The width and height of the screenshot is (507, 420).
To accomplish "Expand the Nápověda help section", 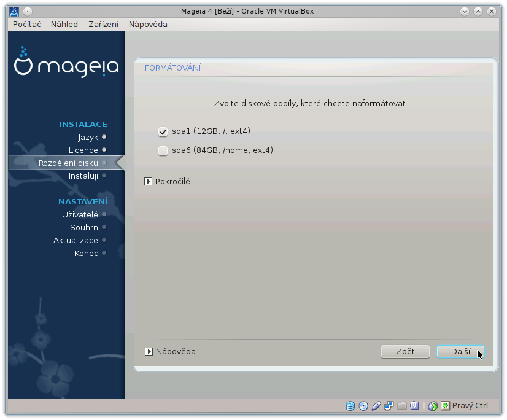I will coord(149,351).
